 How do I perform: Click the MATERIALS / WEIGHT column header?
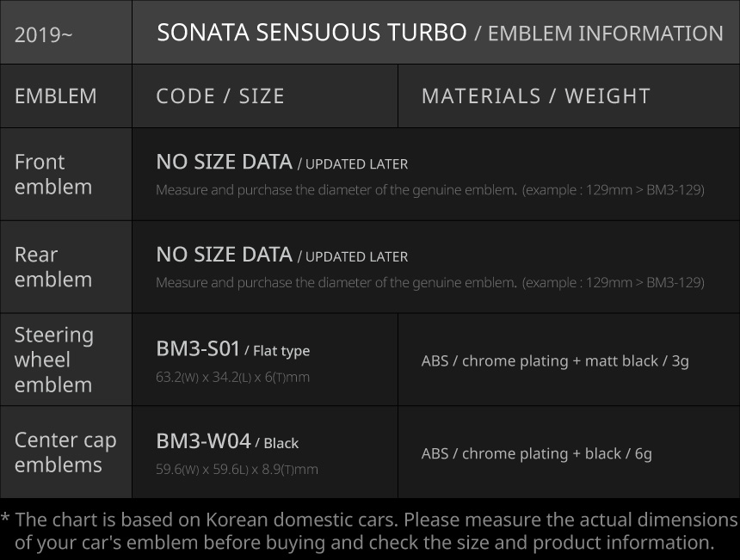[535, 96]
